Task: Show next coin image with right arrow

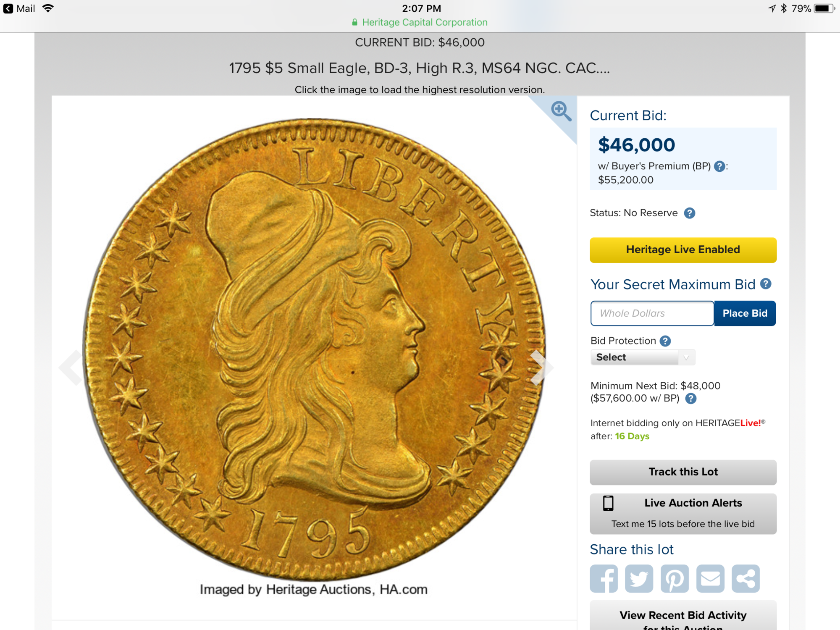Action: pos(541,367)
